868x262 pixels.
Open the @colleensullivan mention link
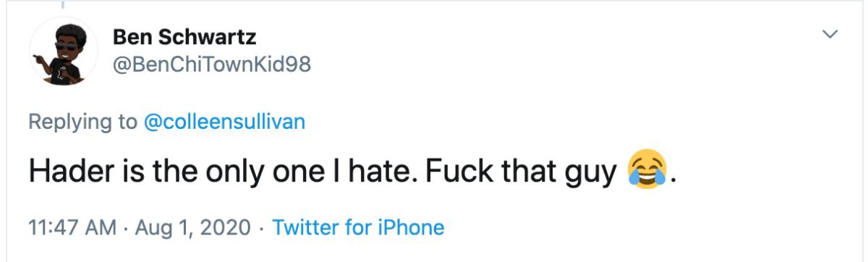click(x=225, y=121)
